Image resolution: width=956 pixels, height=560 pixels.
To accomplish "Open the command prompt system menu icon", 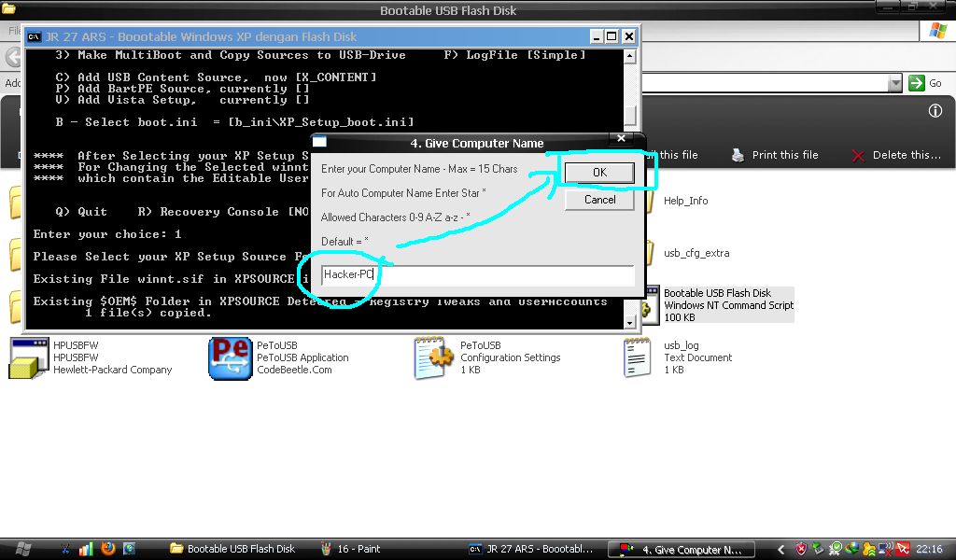I will click(x=35, y=36).
